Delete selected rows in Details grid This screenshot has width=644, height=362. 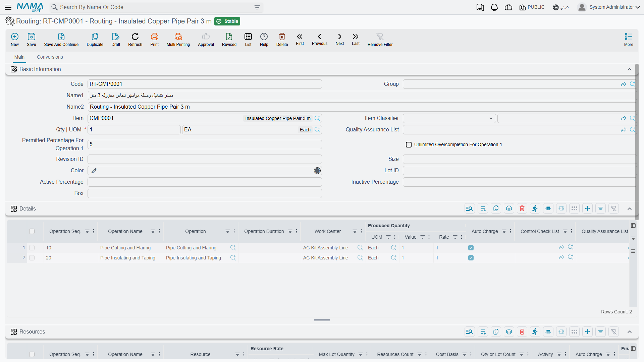pos(522,208)
